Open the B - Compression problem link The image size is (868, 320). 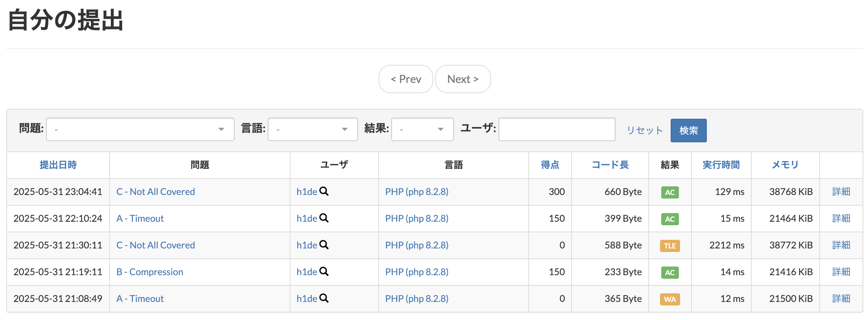tap(150, 272)
